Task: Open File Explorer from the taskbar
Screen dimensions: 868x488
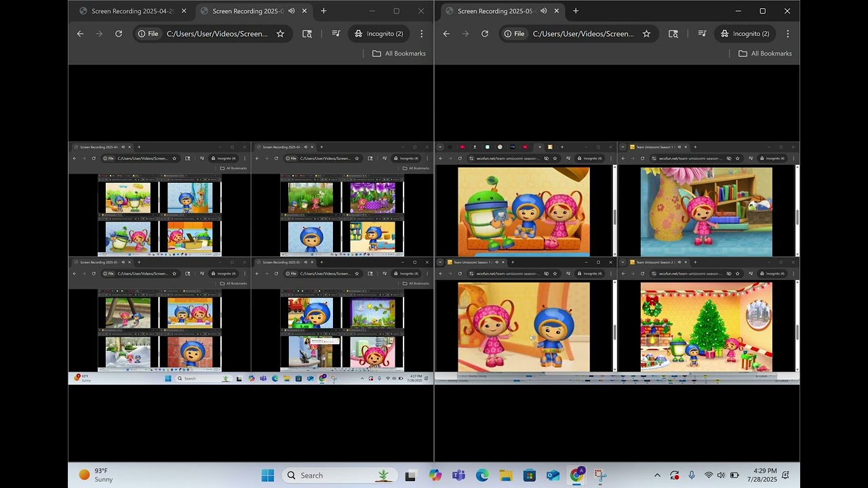Action: (506, 475)
